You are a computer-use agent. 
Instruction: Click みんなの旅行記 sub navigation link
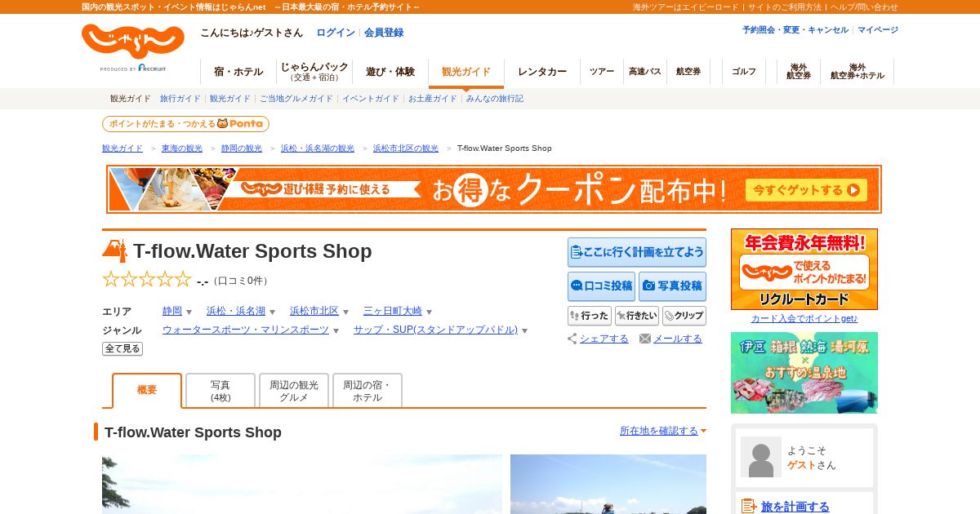(x=495, y=99)
